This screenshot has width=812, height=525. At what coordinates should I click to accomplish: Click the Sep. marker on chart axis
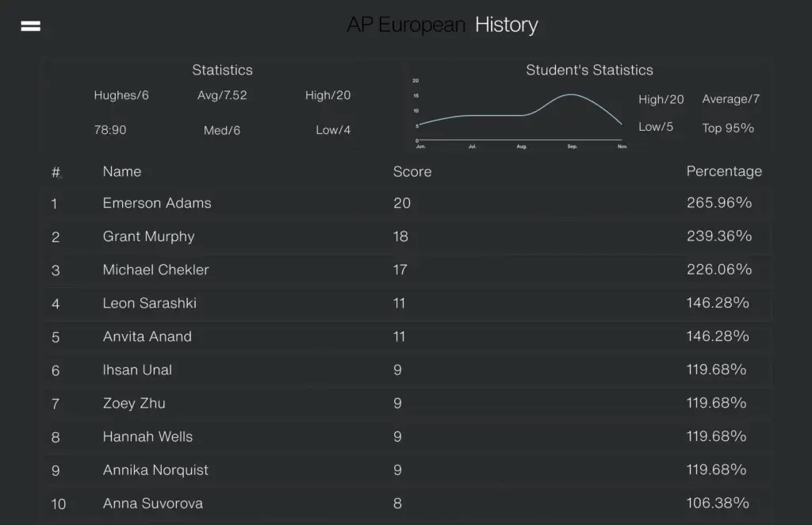[x=572, y=147]
